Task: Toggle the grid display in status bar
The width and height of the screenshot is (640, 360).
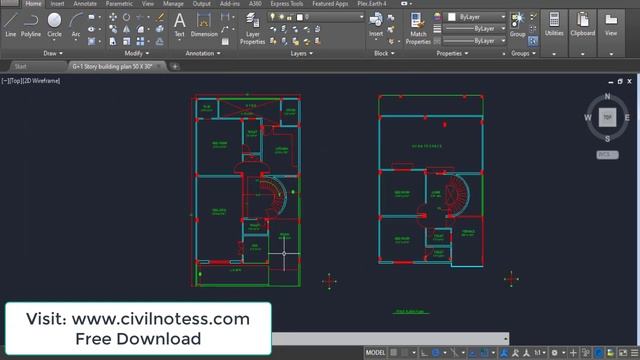Action: click(393, 353)
